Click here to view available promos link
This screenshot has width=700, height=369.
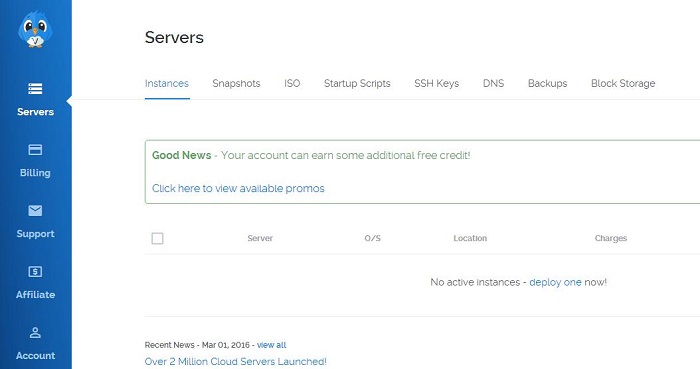pyautogui.click(x=238, y=188)
